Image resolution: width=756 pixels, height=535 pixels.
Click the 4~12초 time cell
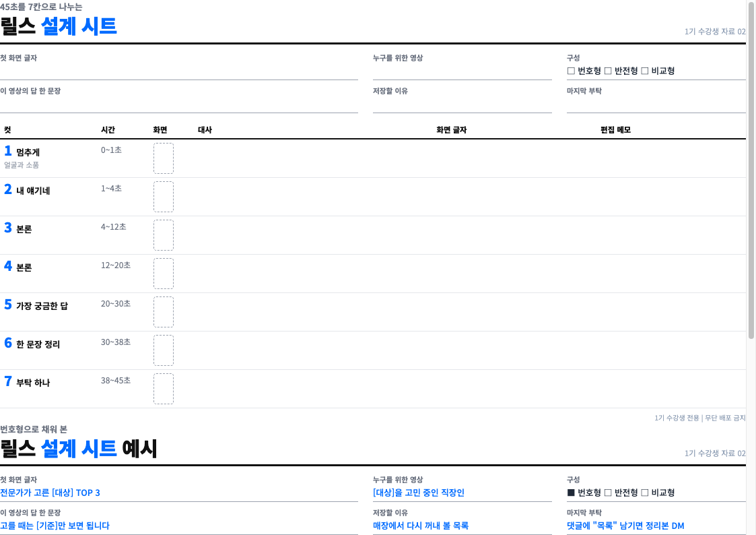pos(113,227)
